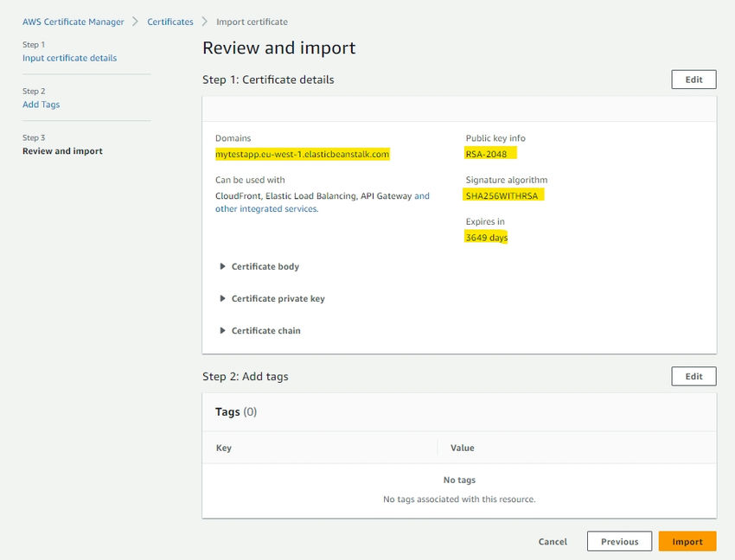The image size is (735, 560).
Task: Expand the Certificate body section
Action: click(x=259, y=267)
